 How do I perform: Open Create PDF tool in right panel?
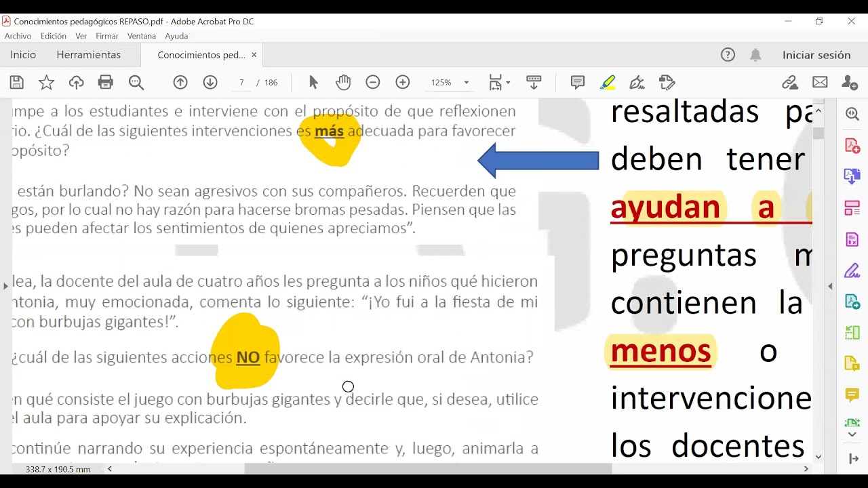(852, 146)
